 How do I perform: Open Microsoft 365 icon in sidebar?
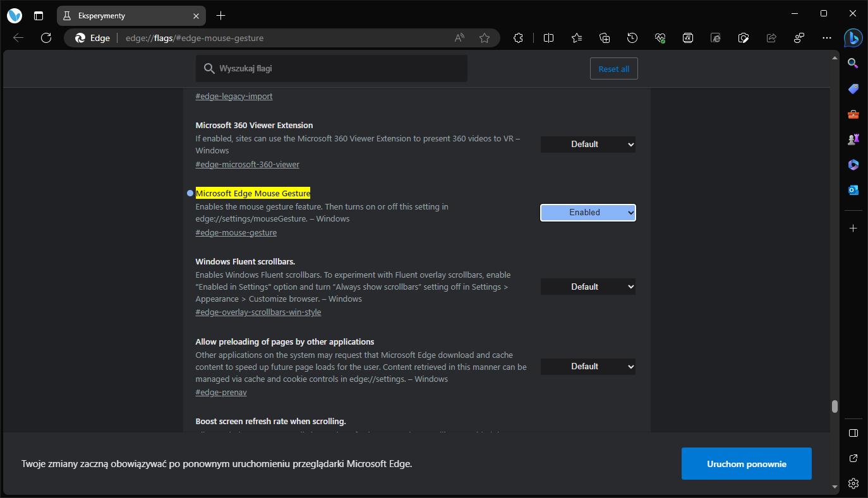[853, 165]
